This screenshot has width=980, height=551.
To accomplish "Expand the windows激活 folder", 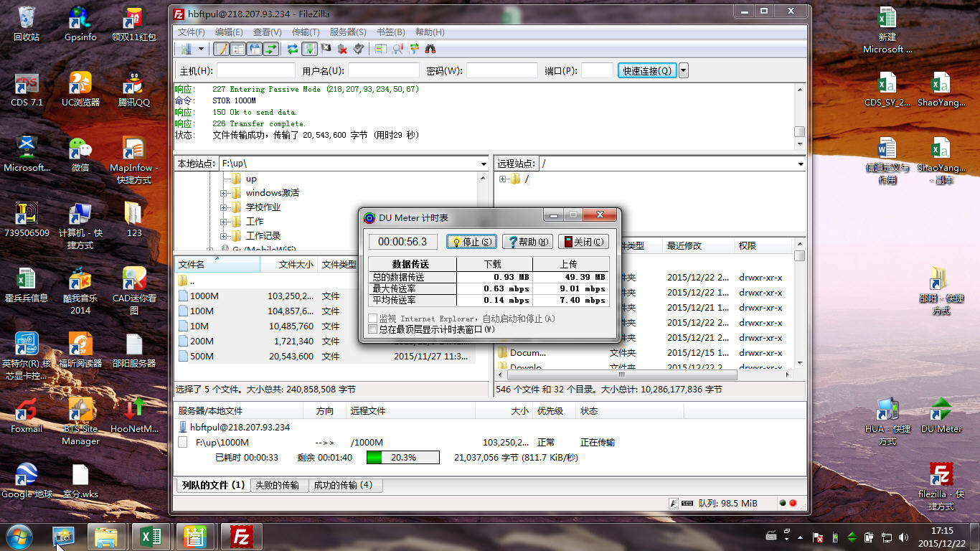I will click(x=223, y=193).
